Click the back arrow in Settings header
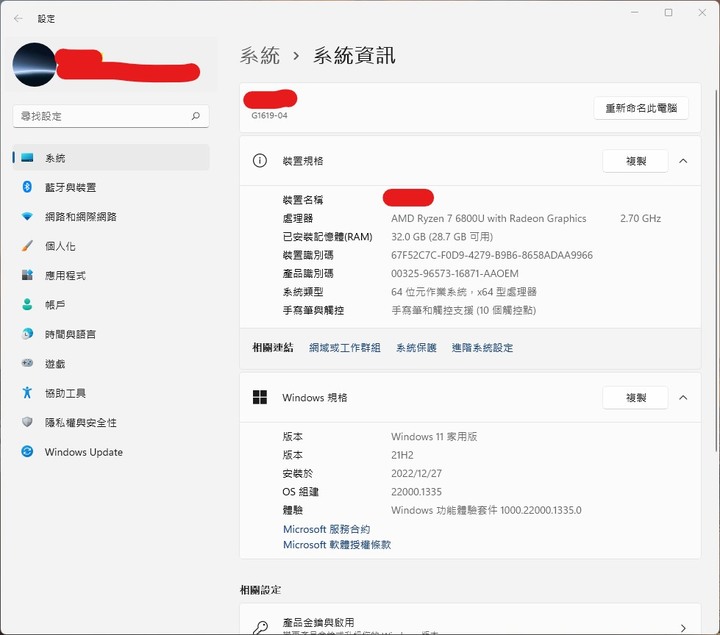720x635 pixels. 18,18
